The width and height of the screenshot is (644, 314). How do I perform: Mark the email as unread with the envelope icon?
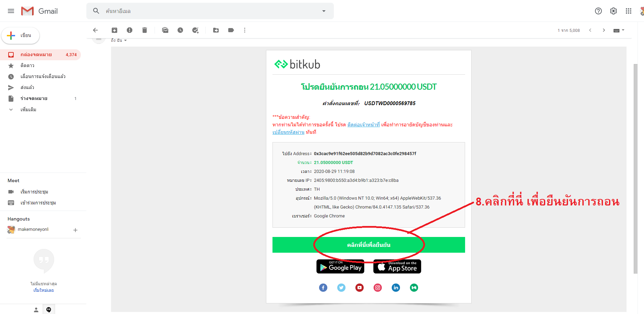pyautogui.click(x=165, y=30)
